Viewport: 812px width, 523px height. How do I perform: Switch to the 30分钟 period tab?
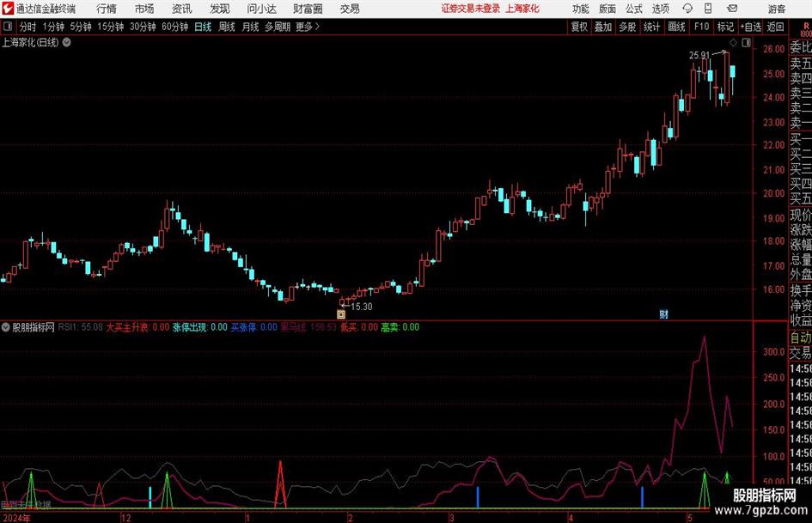point(143,27)
